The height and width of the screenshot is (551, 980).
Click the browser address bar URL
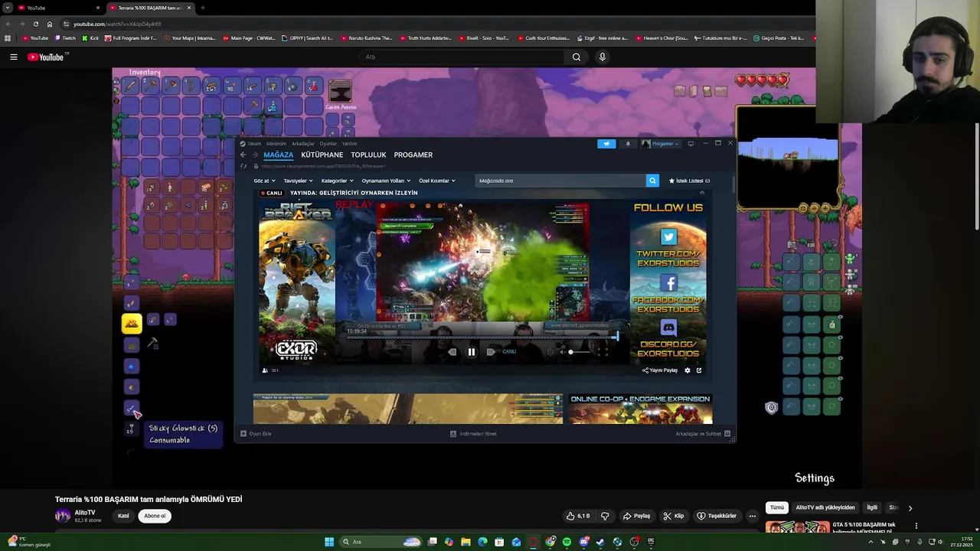tap(117, 24)
